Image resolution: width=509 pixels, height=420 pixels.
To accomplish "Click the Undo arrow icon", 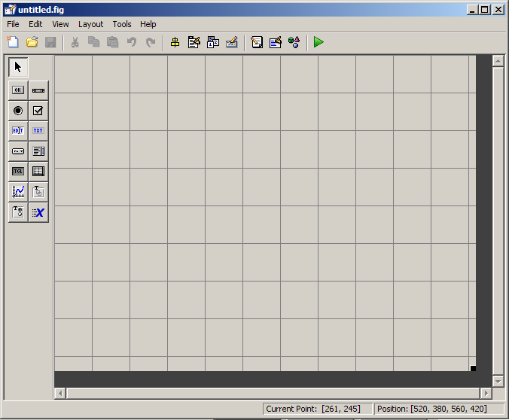I will (132, 42).
